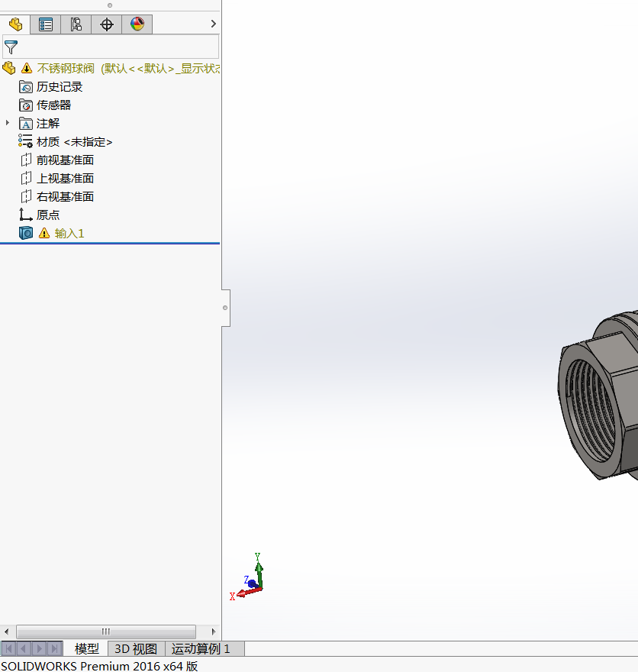Open the FeatureManager design tree tab

[15, 24]
